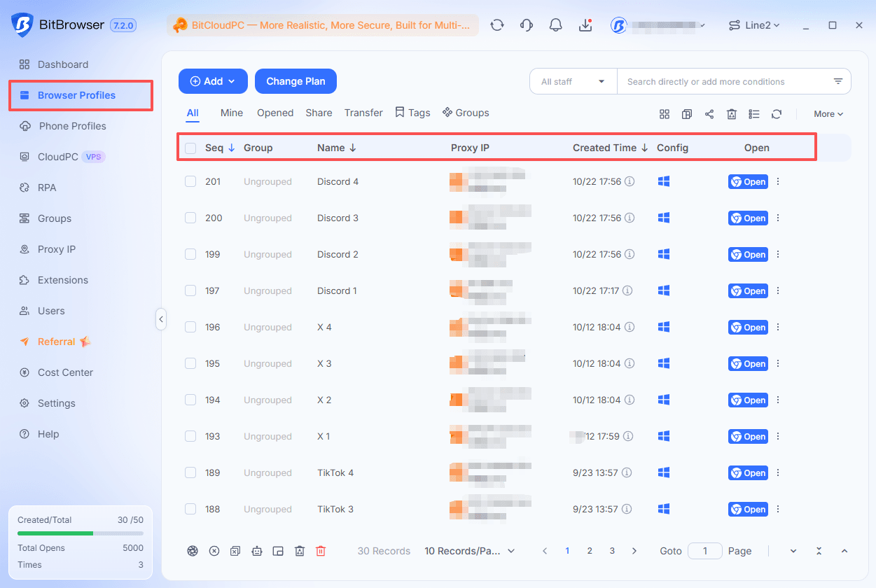Click the refresh sync icon in title bar

497,25
